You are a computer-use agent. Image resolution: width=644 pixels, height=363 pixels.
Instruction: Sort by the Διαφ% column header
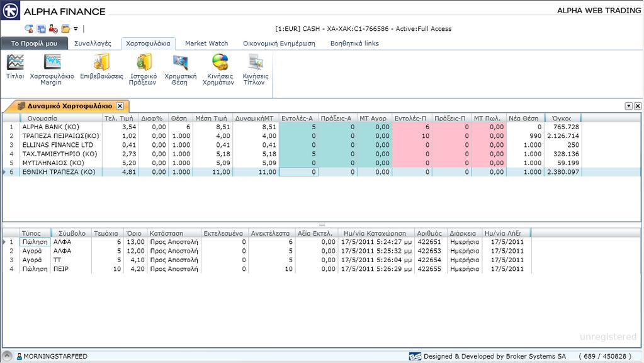click(153, 118)
